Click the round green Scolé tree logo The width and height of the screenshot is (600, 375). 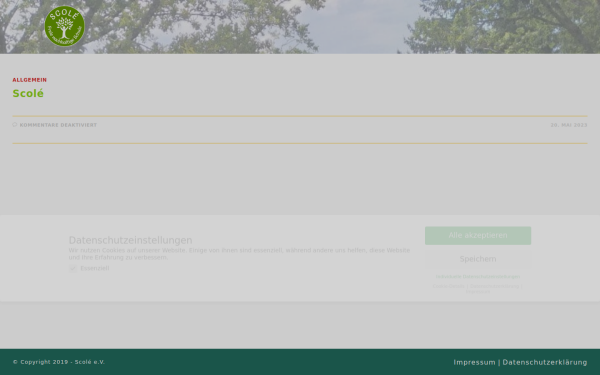coord(64,26)
